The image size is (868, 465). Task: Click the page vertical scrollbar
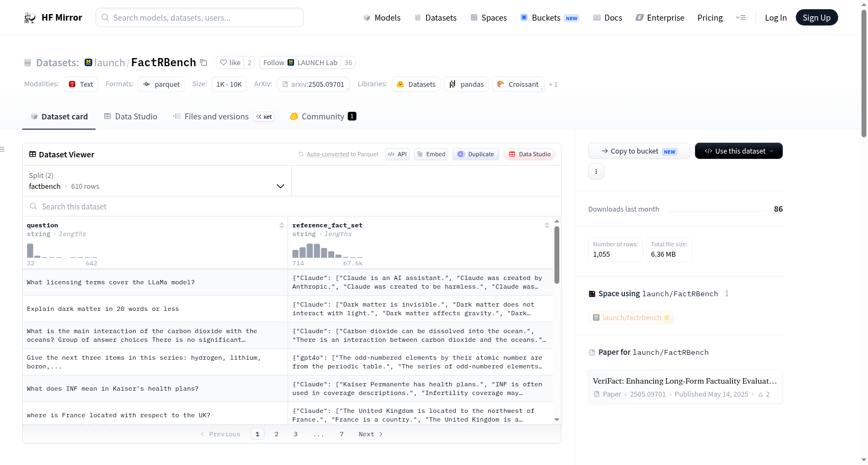click(x=864, y=73)
